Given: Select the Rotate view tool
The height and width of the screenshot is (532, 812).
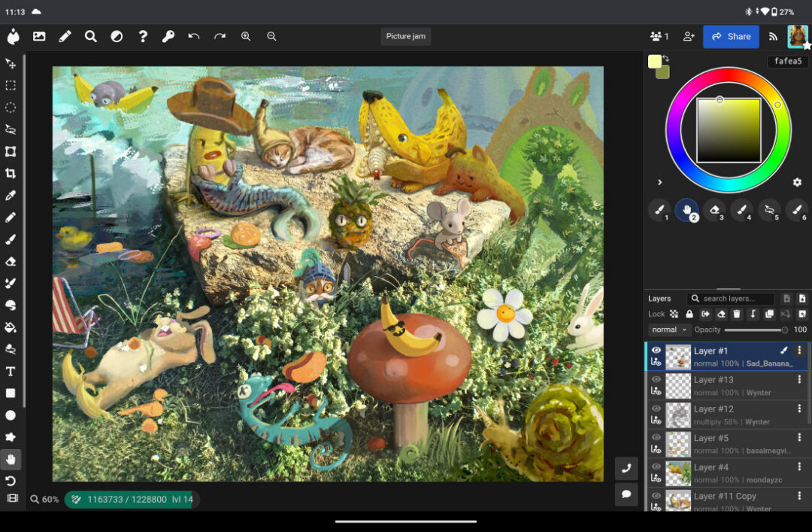Looking at the screenshot, I should pyautogui.click(x=11, y=481).
